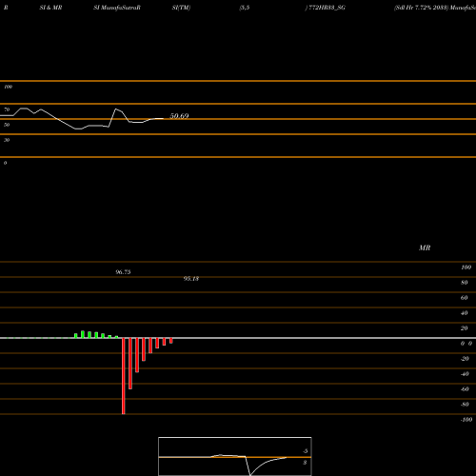This screenshot has height=476, width=476.
Task: Click the 100 label on RSI axis
Action: pyautogui.click(x=8, y=87)
